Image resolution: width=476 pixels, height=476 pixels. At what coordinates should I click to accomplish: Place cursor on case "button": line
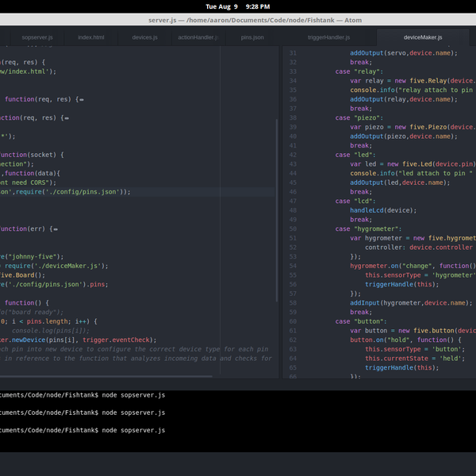(361, 321)
